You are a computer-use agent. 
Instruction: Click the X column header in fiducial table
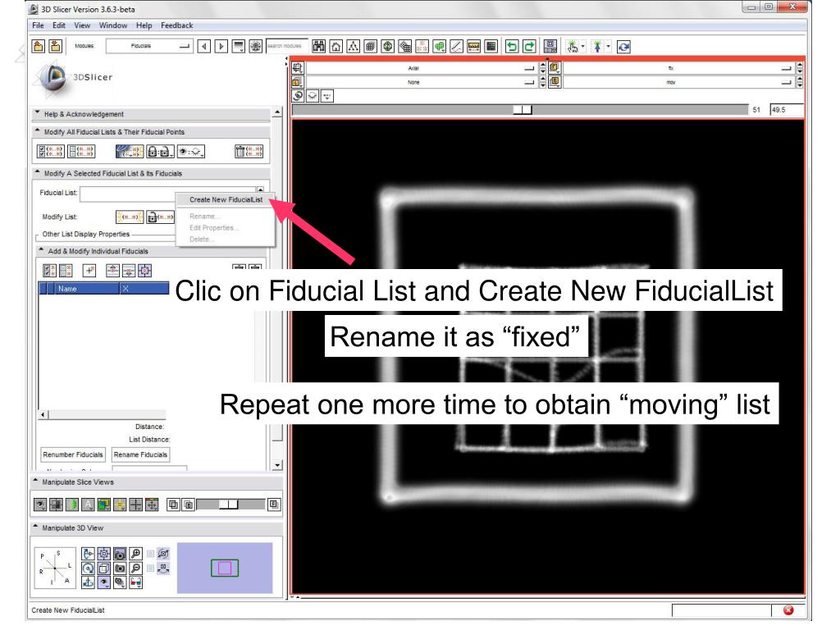point(144,288)
